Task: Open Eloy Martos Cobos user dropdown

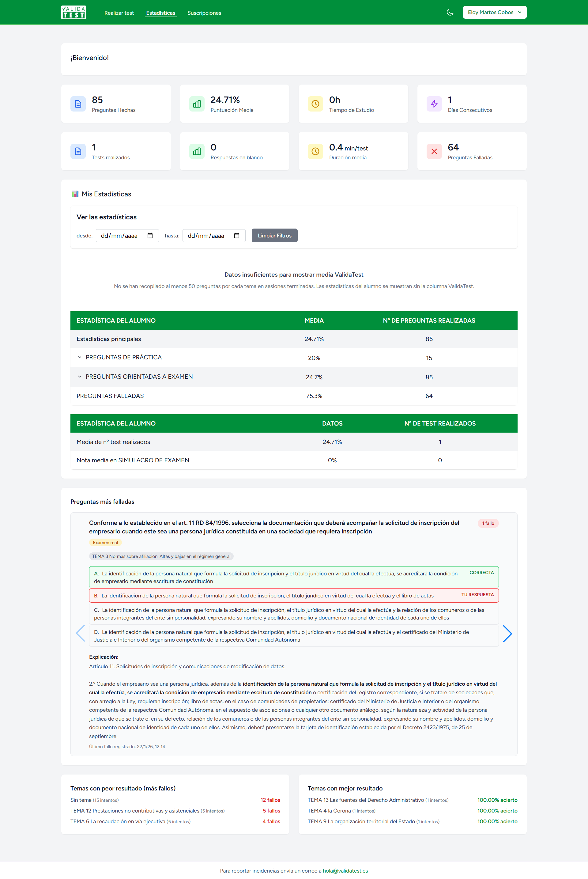Action: (x=494, y=12)
